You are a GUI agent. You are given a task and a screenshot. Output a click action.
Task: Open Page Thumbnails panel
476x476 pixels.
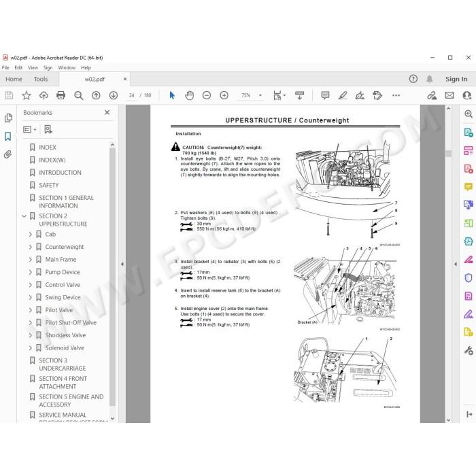pyautogui.click(x=8, y=118)
